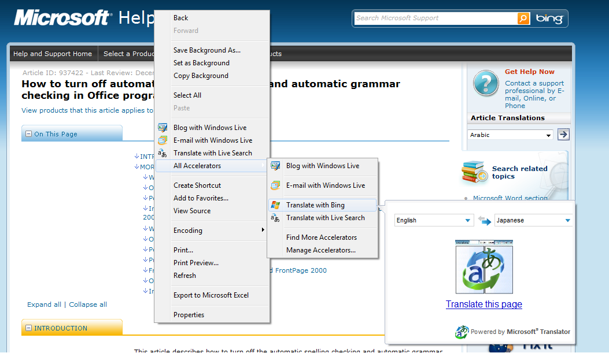The height and width of the screenshot is (364, 609).
Task: Collapse the On This Page section
Action: tap(28, 134)
